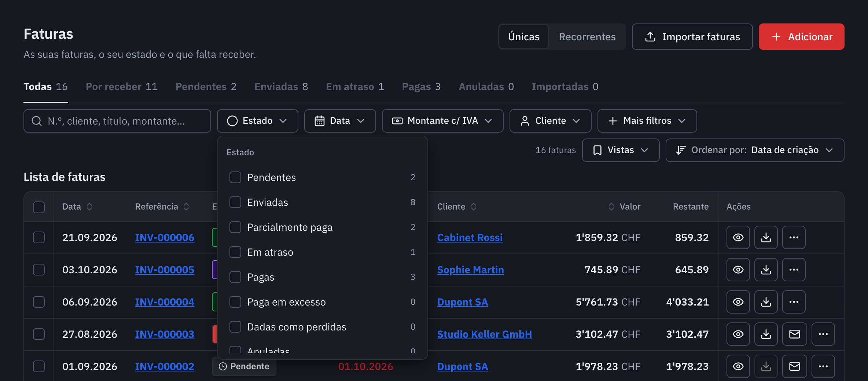This screenshot has width=868, height=381.
Task: Open client Sophie Martin
Action: (x=470, y=270)
